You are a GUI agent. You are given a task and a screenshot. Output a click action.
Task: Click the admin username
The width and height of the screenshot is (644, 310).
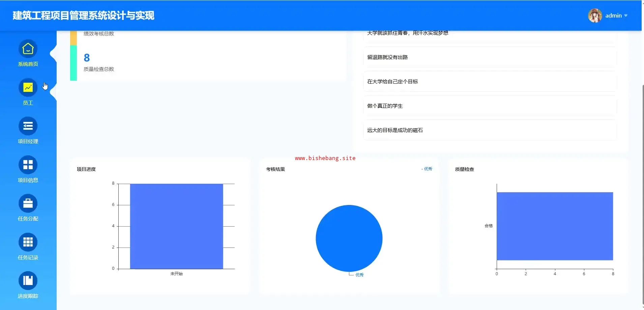coord(613,16)
